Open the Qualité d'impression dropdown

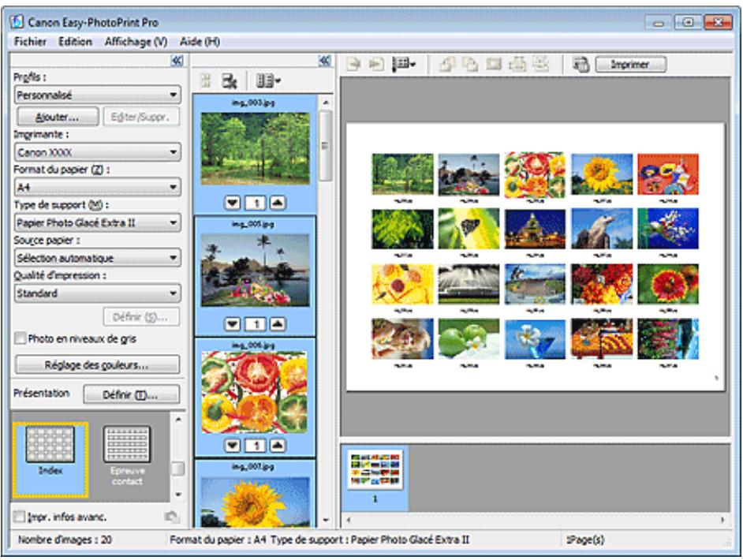98,293
